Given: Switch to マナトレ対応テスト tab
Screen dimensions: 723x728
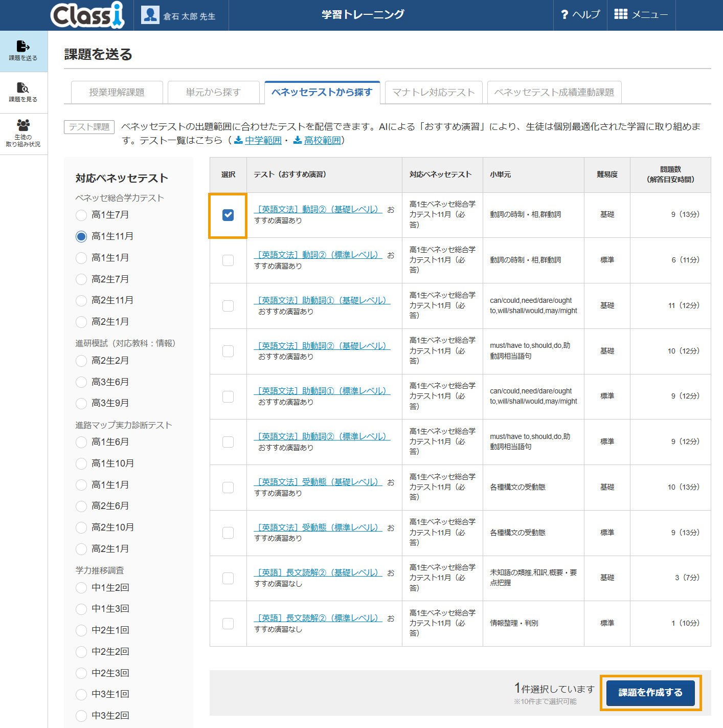Looking at the screenshot, I should point(434,93).
